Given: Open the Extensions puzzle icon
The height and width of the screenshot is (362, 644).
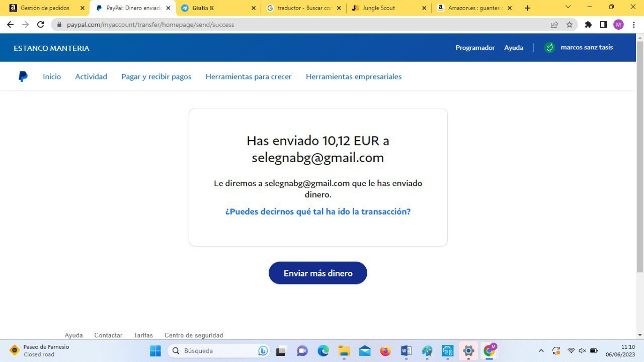Looking at the screenshot, I should click(588, 25).
